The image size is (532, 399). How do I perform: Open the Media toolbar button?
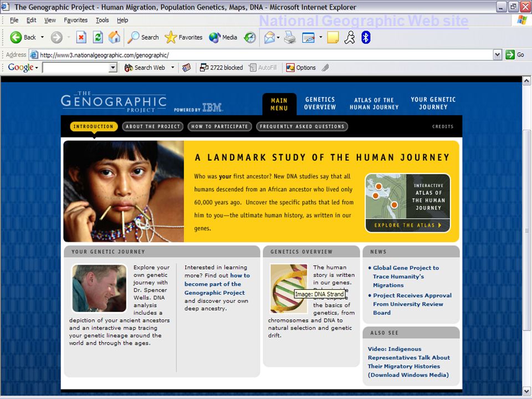pyautogui.click(x=223, y=37)
